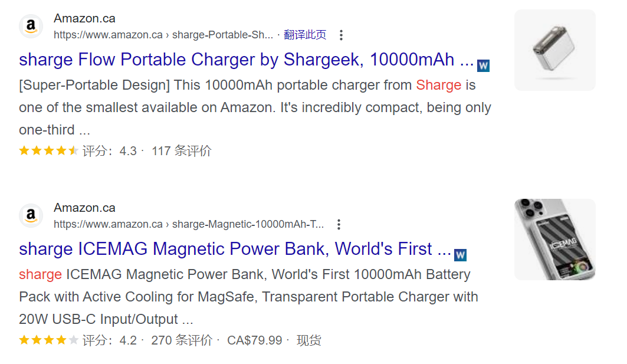Open the sharge Flow Portable Charger result
Image resolution: width=627 pixels, height=364 pixels.
(236, 60)
